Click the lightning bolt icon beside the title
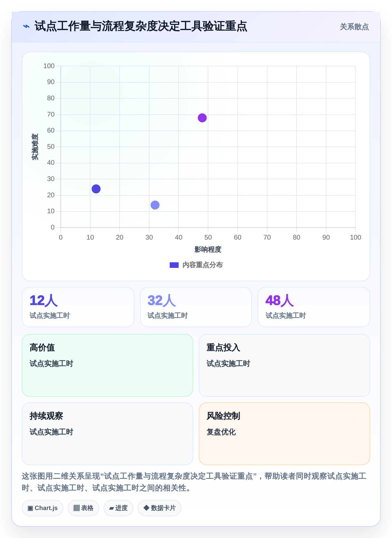The image size is (392, 538). [26, 27]
